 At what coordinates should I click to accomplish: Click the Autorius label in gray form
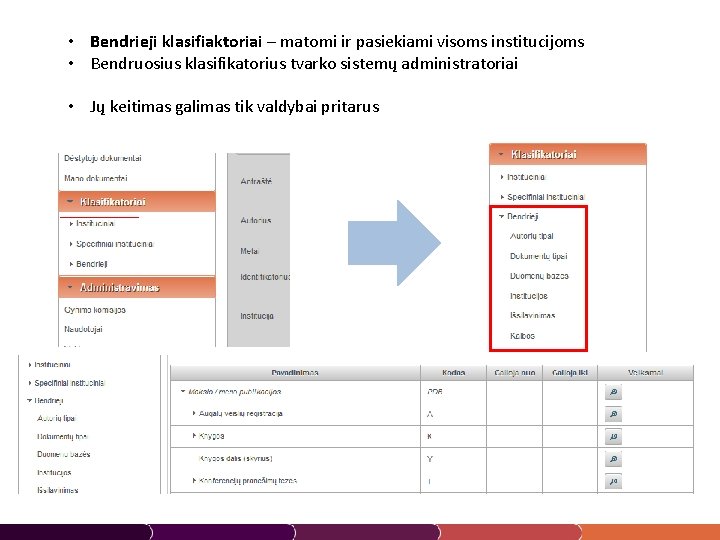255,220
